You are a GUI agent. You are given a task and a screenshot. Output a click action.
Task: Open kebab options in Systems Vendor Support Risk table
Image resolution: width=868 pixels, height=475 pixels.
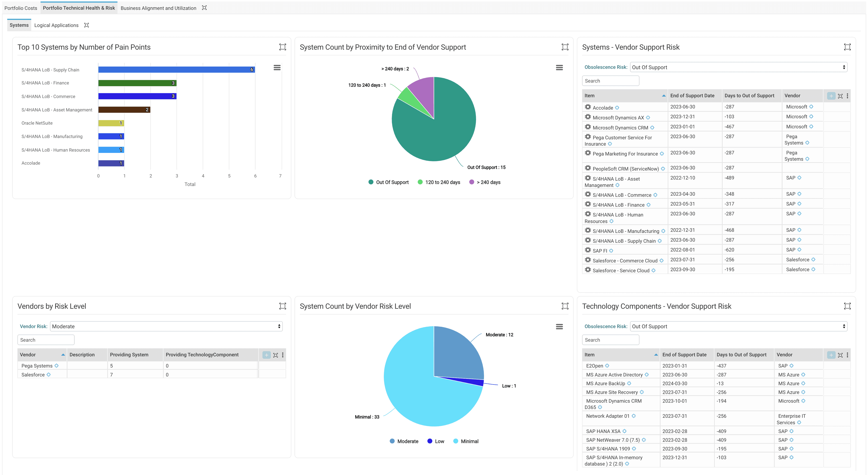pyautogui.click(x=847, y=96)
